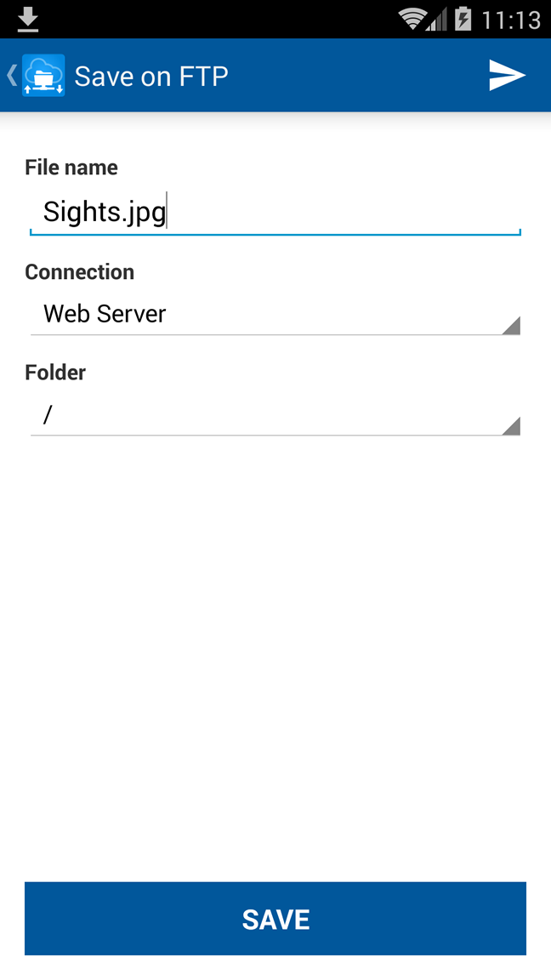
Task: Tap the 11:13 clock in status bar
Action: pos(510,20)
